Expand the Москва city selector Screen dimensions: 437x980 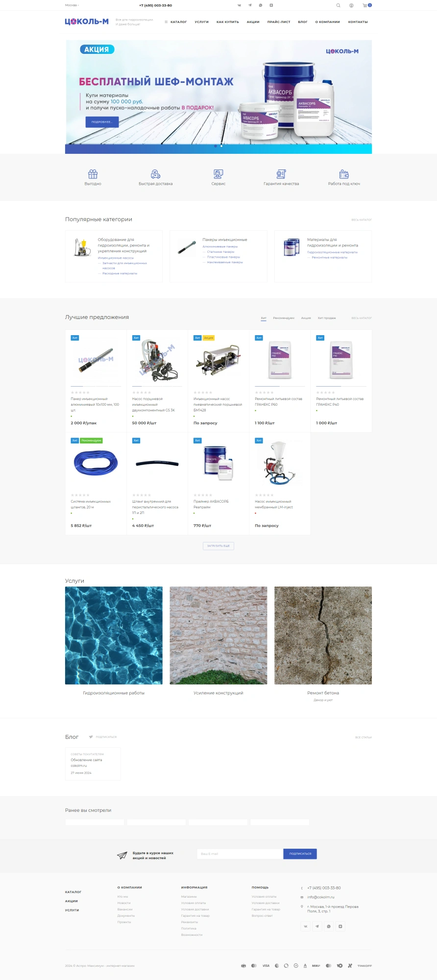(72, 5)
